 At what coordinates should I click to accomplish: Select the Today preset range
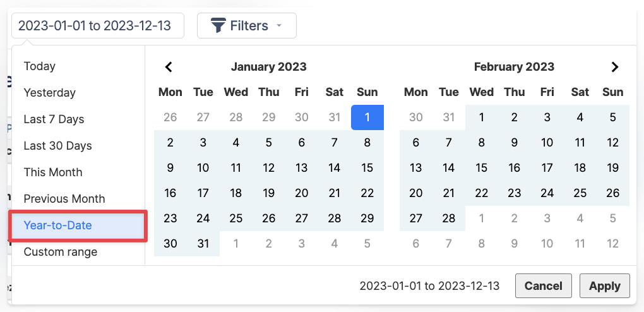40,66
